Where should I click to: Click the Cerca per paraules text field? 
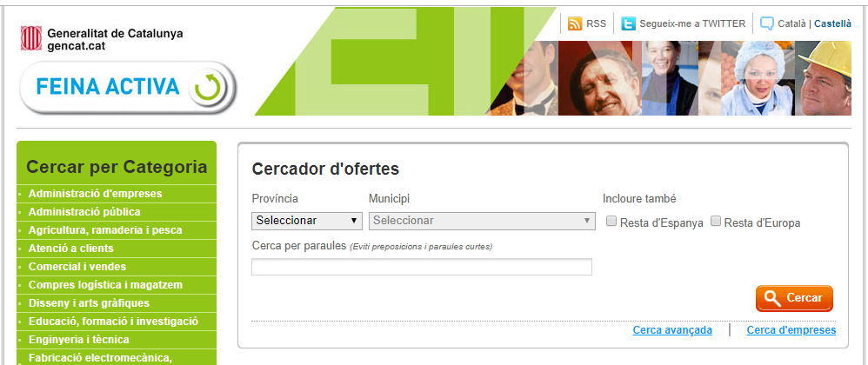click(x=421, y=267)
